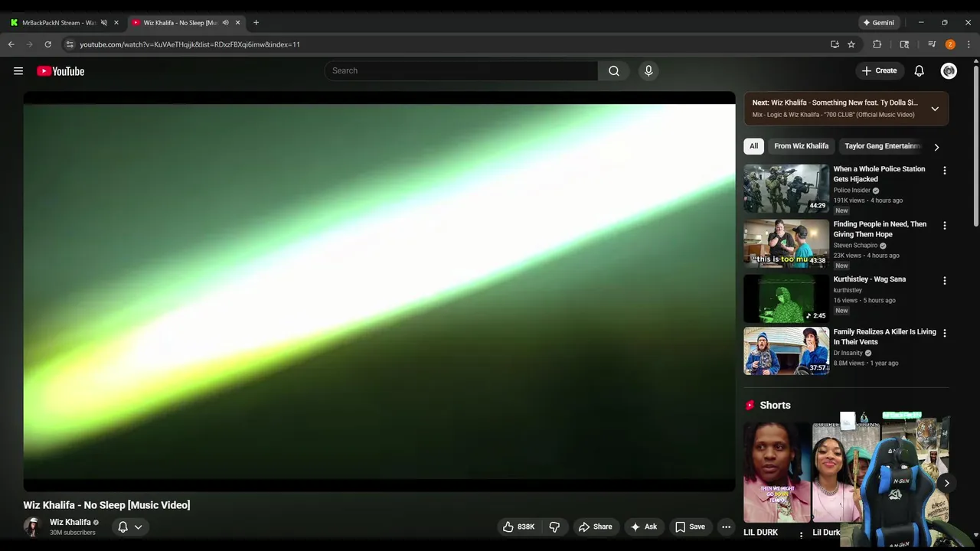Image resolution: width=980 pixels, height=551 pixels.
Task: Like the video (838K)
Action: tap(518, 527)
